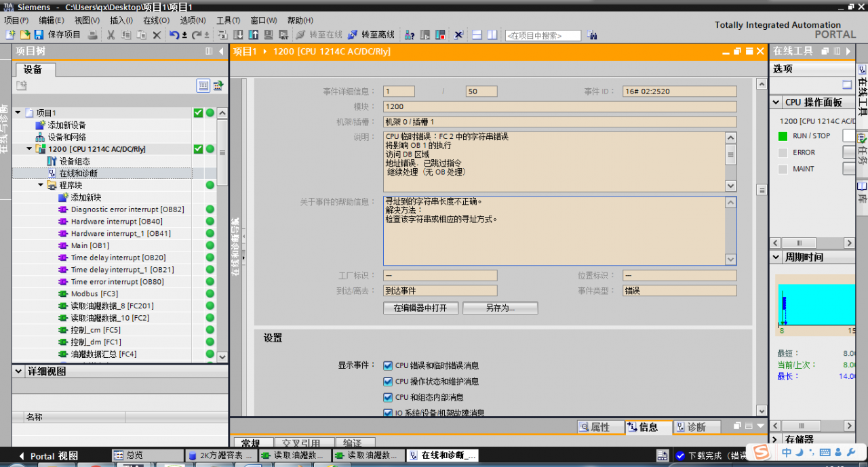Collapse the 1200 CPU 1214C tree node
This screenshot has width=868, height=467.
pyautogui.click(x=29, y=149)
